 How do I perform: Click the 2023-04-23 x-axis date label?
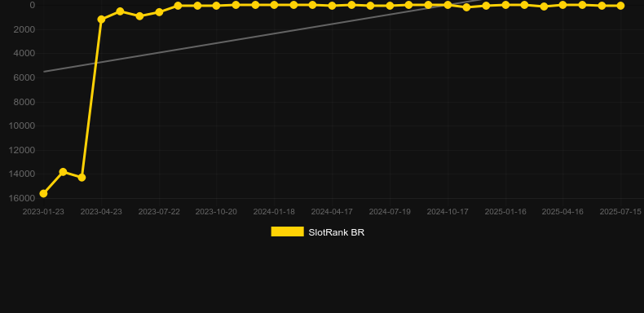101,212
